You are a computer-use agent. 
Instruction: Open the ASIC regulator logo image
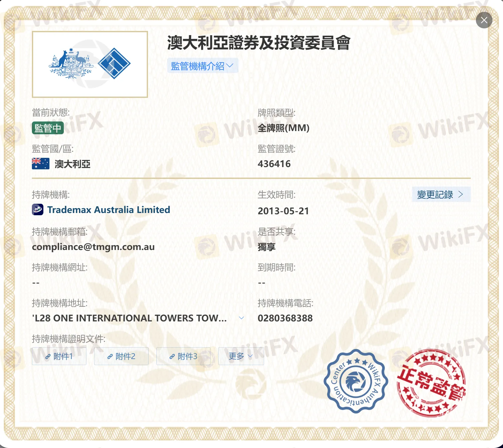(90, 64)
